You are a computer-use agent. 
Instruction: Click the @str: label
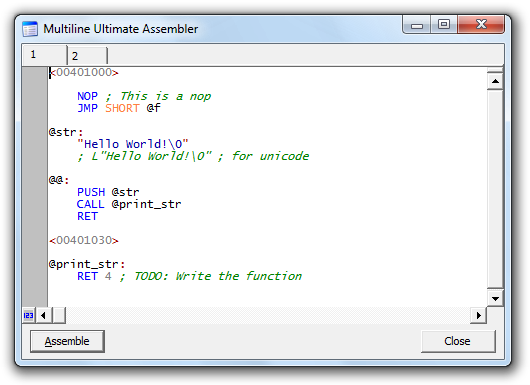(66, 132)
